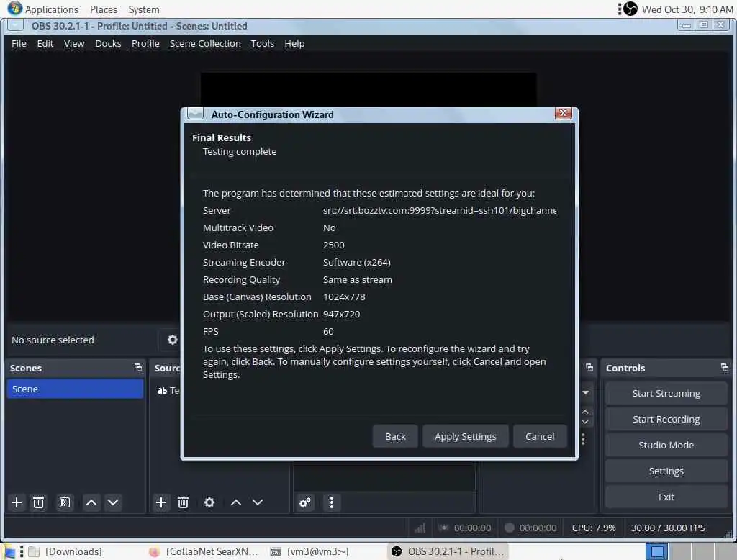Click the workspace switcher active square

tap(656, 551)
